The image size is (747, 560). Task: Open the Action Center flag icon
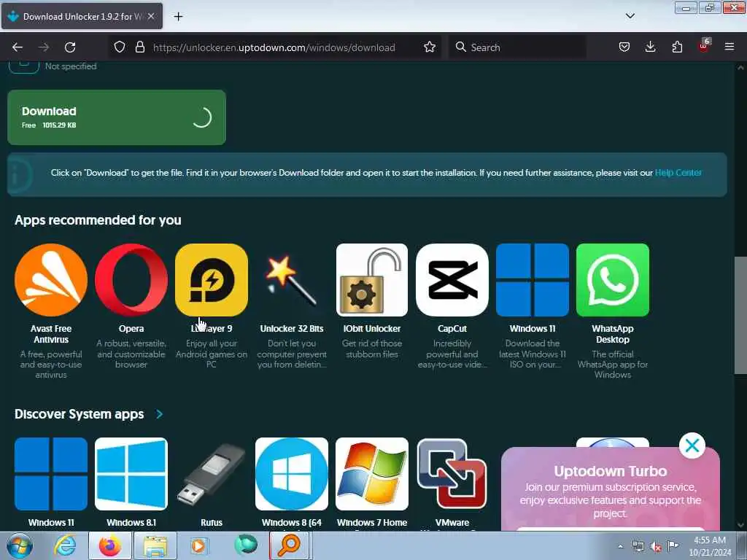673,545
